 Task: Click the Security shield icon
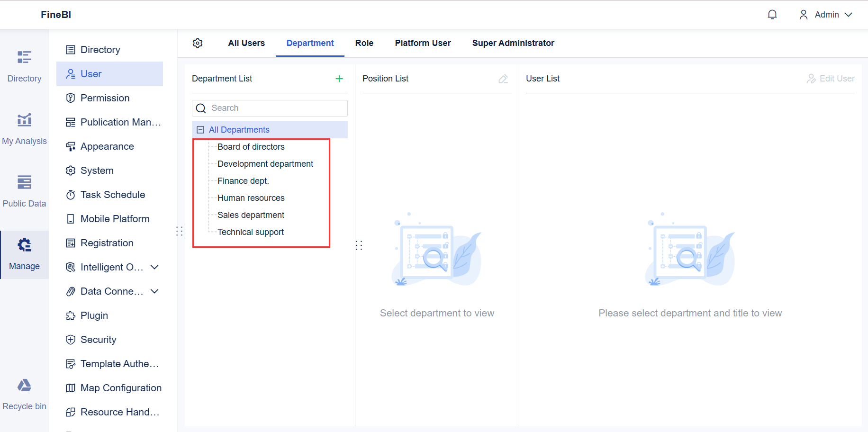[71, 339]
